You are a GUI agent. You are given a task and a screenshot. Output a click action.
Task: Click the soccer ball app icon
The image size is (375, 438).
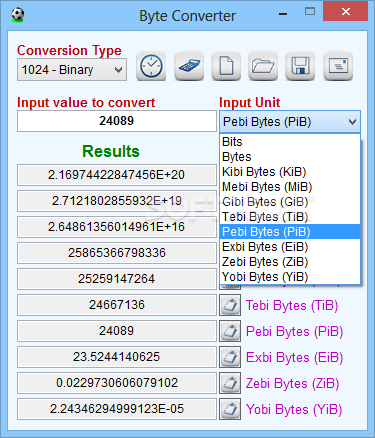pos(18,15)
